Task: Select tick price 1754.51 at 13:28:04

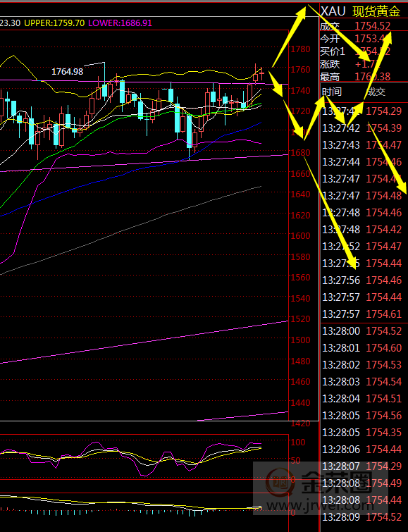Action: (384, 399)
